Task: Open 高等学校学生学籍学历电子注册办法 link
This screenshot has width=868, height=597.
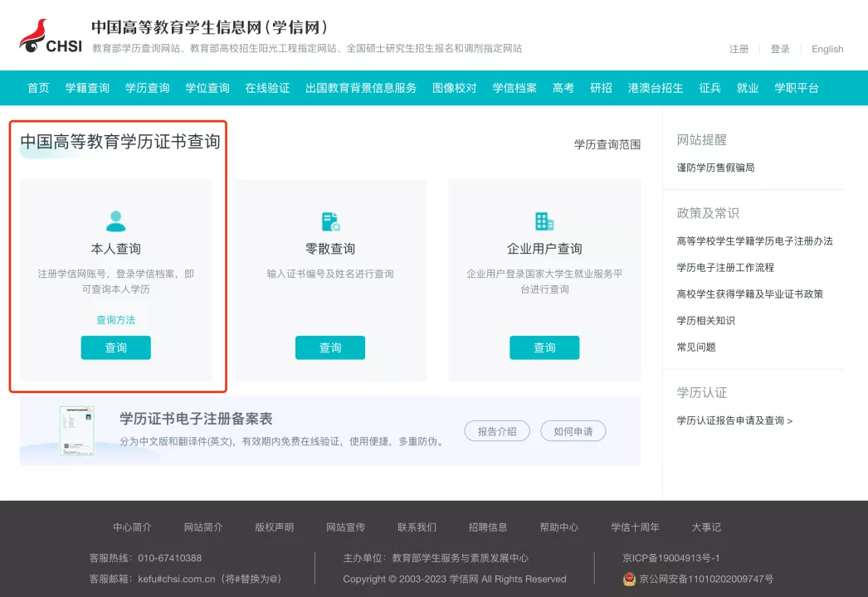Action: pos(754,241)
